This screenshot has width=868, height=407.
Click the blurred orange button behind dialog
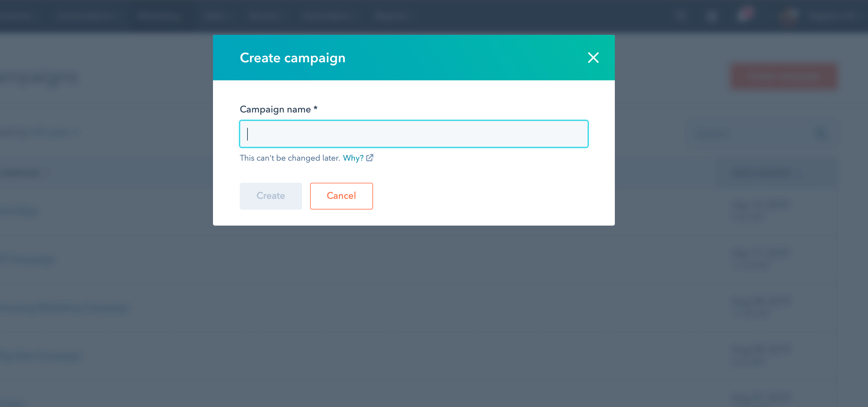[784, 76]
